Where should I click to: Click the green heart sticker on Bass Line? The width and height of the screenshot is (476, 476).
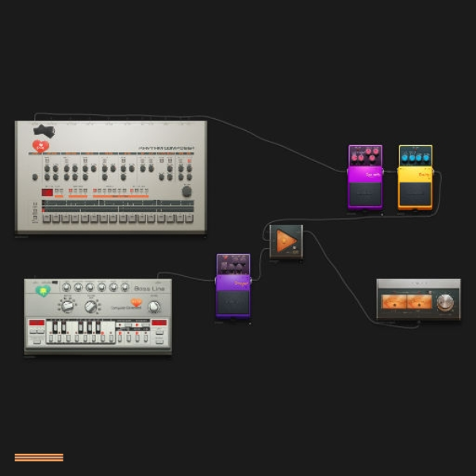[x=43, y=291]
